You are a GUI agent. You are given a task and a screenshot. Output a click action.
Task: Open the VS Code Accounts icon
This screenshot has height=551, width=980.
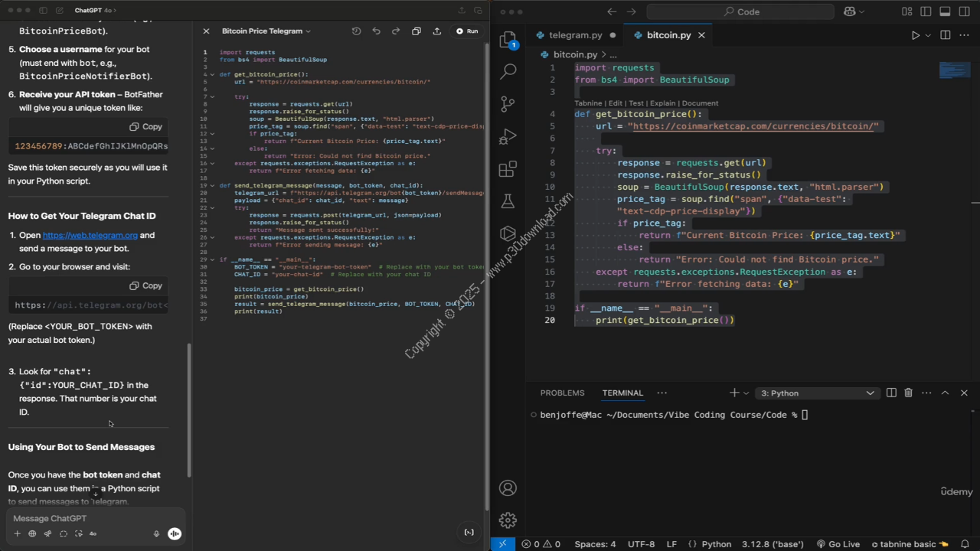[508, 487]
